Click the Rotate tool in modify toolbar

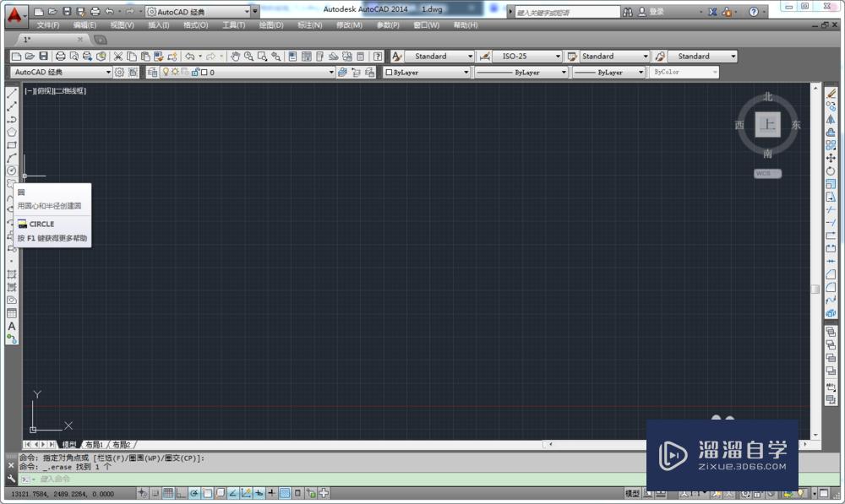point(831,171)
